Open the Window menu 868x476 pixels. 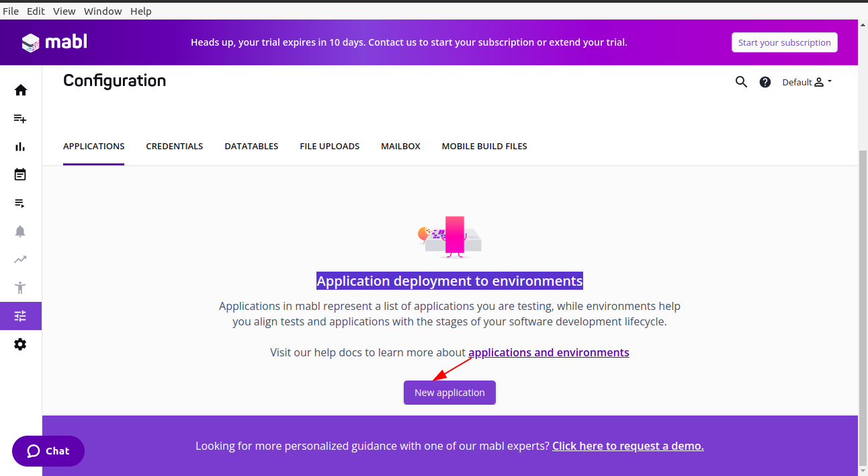[103, 11]
